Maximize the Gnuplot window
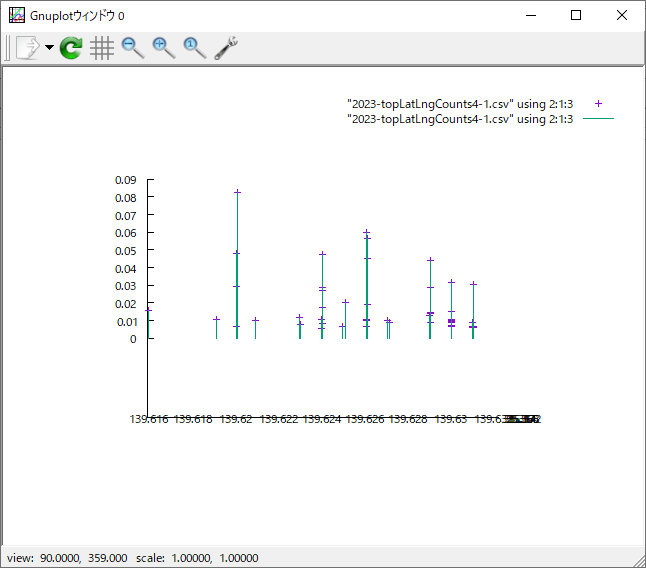The image size is (646, 568). point(575,15)
